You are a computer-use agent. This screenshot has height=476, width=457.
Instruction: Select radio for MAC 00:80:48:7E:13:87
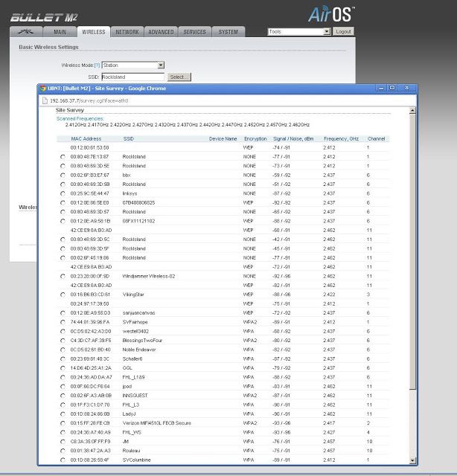pos(63,157)
